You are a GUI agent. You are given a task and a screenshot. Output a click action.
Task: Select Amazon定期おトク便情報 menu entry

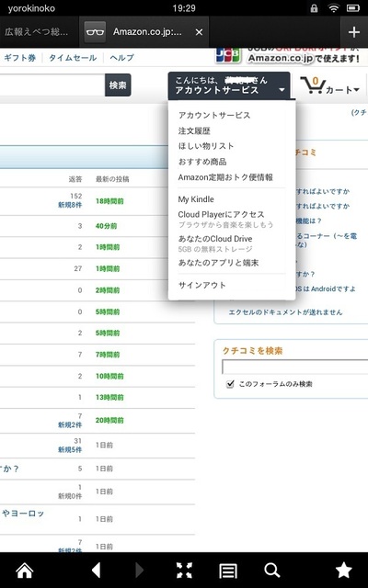tap(225, 177)
